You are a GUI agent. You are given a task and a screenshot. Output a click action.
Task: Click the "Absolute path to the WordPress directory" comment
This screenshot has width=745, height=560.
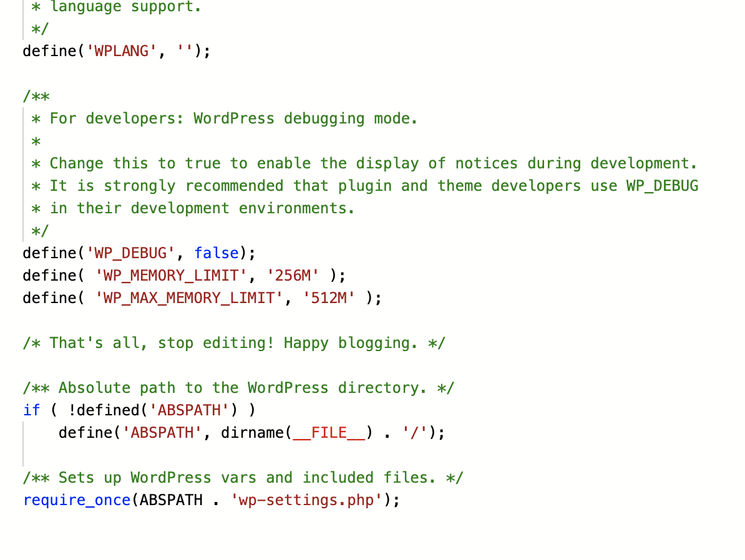pos(238,388)
